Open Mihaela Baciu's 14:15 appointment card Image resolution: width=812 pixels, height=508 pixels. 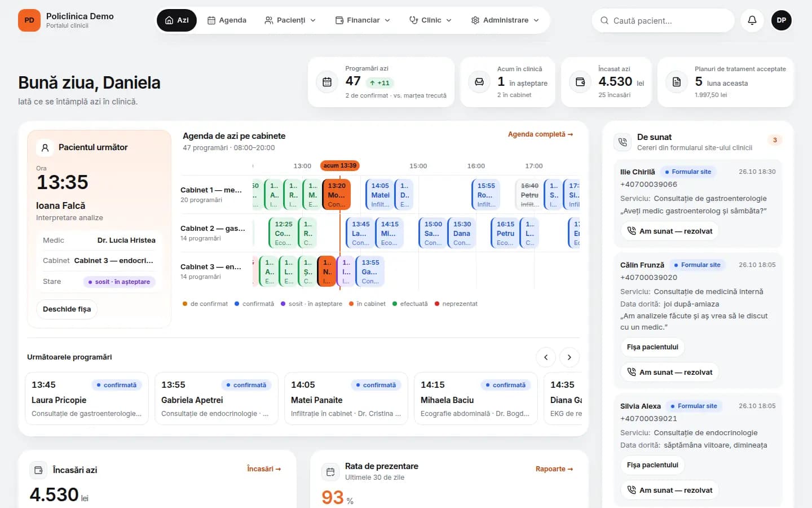click(x=476, y=398)
